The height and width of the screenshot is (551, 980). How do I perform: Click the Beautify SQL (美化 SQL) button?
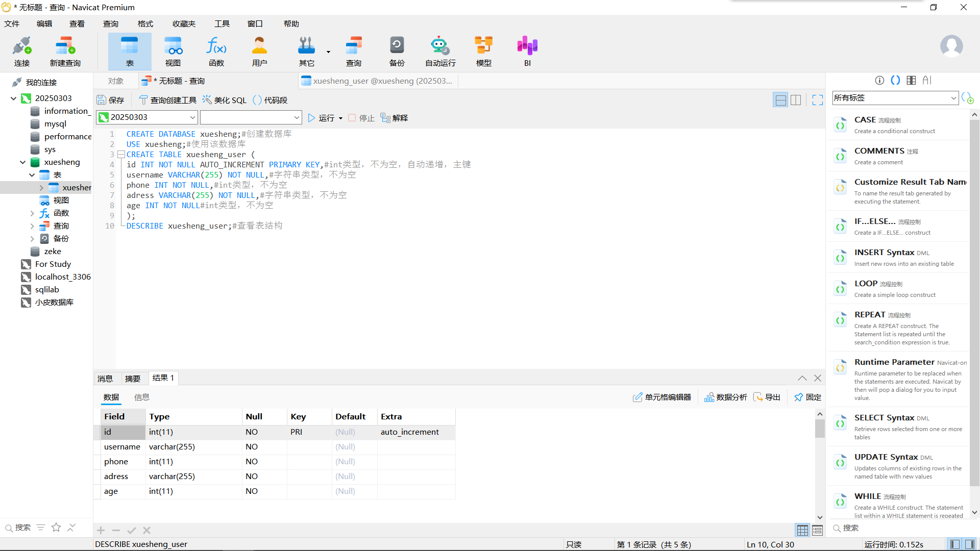coord(225,100)
